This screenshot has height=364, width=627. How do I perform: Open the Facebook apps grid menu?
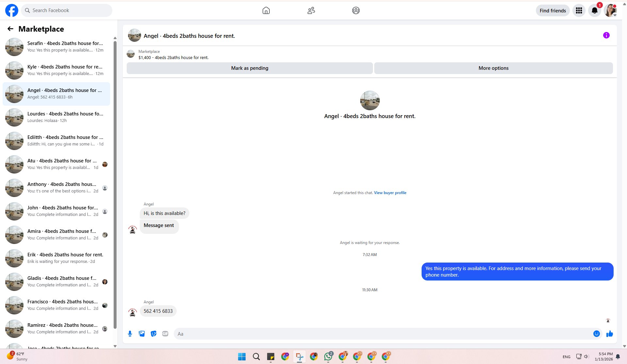click(579, 10)
